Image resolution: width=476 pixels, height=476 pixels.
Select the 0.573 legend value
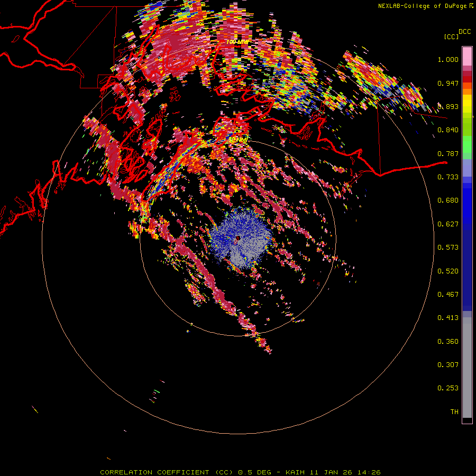(x=448, y=248)
